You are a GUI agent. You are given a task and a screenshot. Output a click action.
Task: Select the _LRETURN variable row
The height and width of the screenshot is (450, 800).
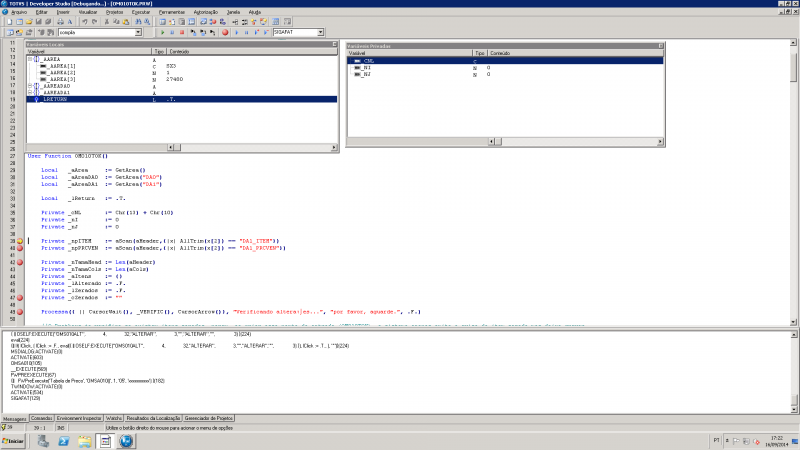click(182, 99)
